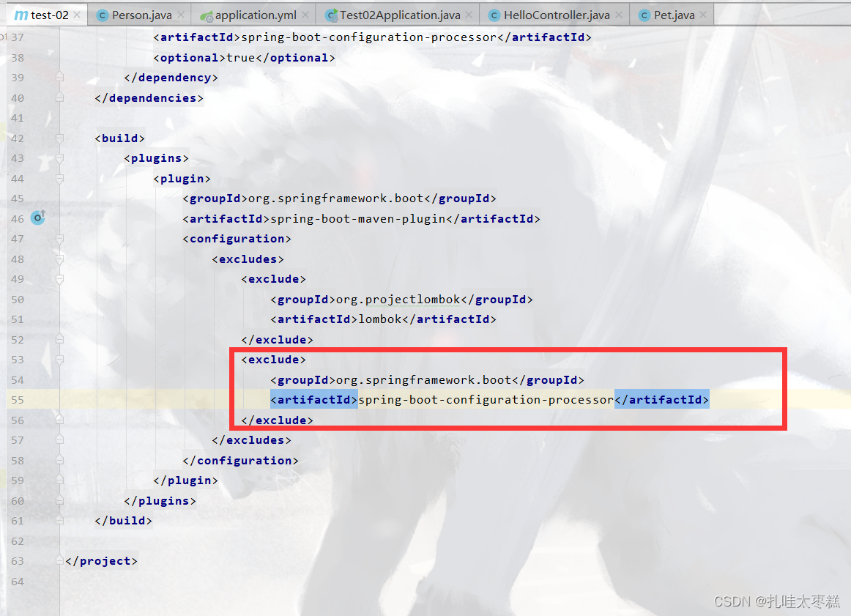Click 'org.projectlombok' groupId text
Viewport: 851px width, 616px height.
(x=398, y=300)
